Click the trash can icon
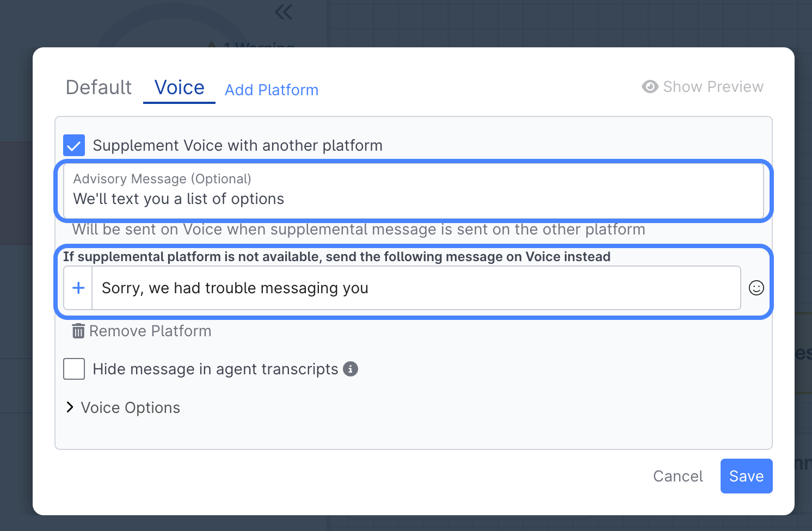812x531 pixels. coord(78,331)
